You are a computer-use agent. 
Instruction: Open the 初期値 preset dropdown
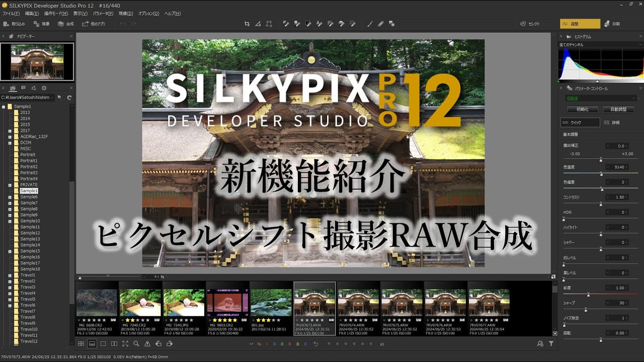601,99
